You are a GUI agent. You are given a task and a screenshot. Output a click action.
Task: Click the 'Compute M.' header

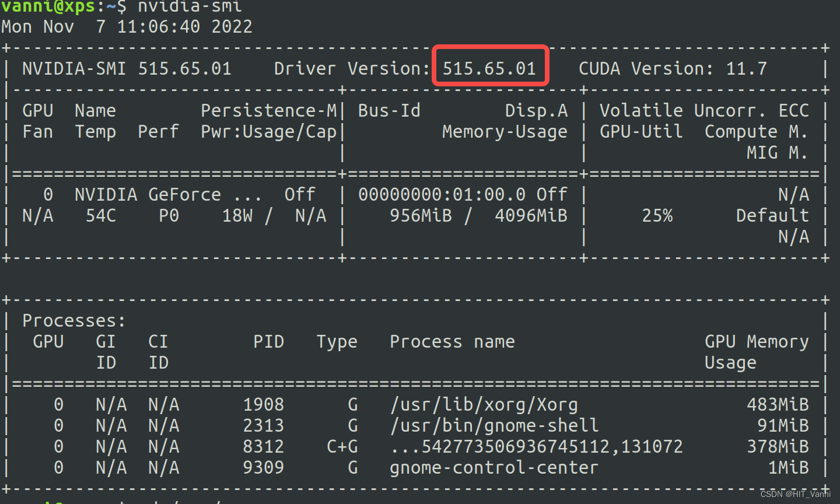(757, 132)
